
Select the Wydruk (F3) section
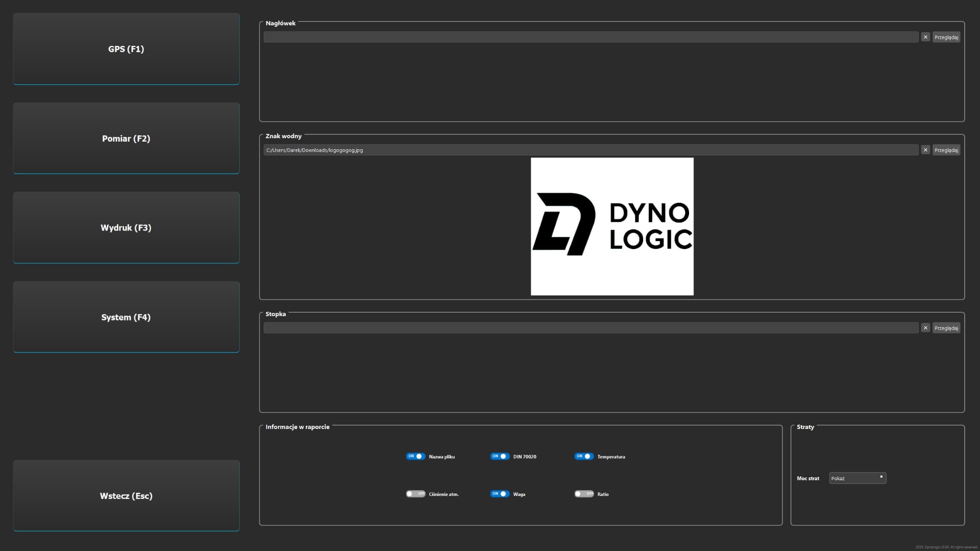click(126, 228)
